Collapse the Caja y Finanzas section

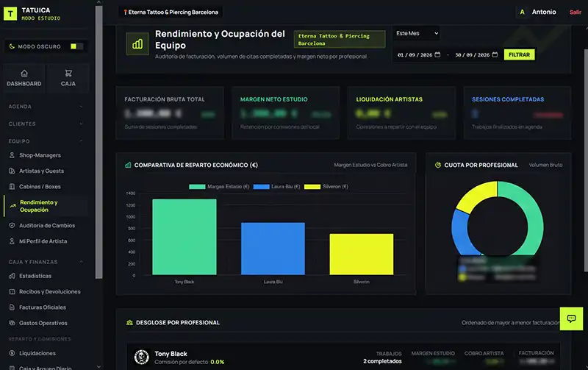[x=46, y=262]
